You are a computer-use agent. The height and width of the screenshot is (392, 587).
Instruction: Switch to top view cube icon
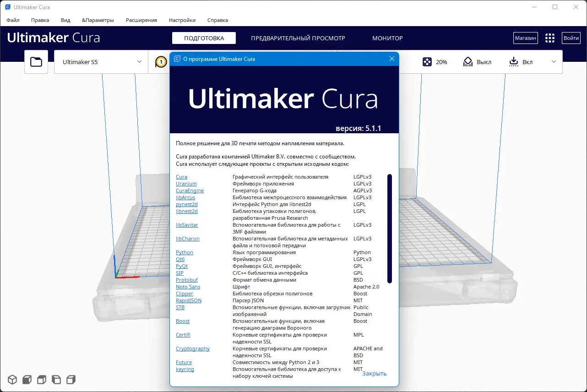pos(42,379)
